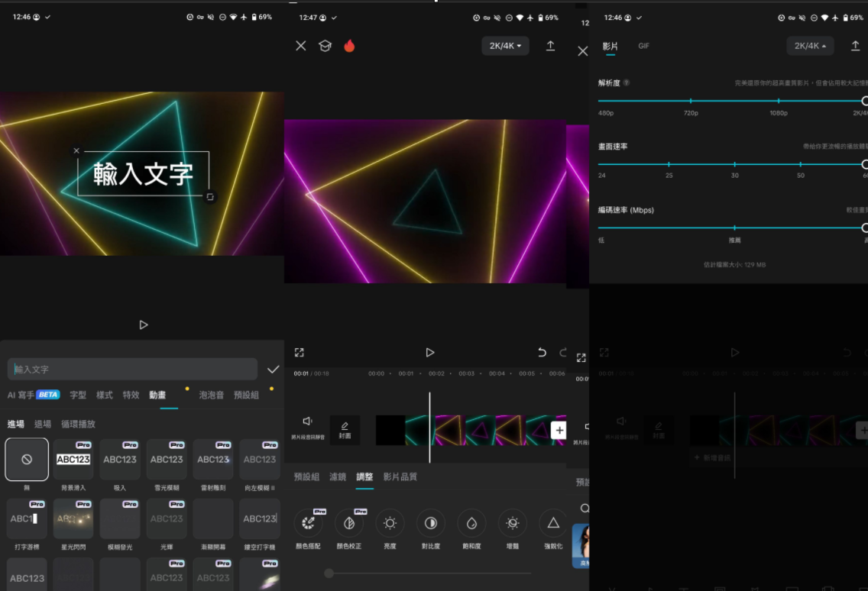Image resolution: width=868 pixels, height=591 pixels.
Task: Select the 無 (none) animation option
Action: coord(27,459)
